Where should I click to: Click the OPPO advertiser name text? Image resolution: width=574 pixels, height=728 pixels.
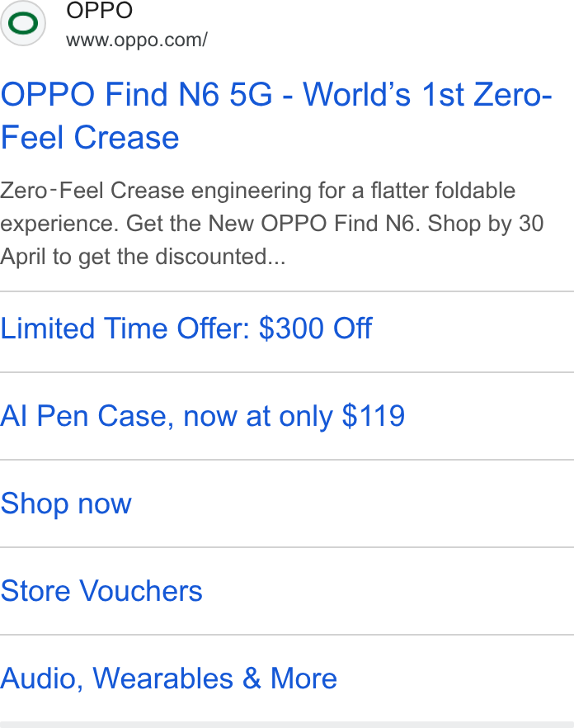[99, 10]
